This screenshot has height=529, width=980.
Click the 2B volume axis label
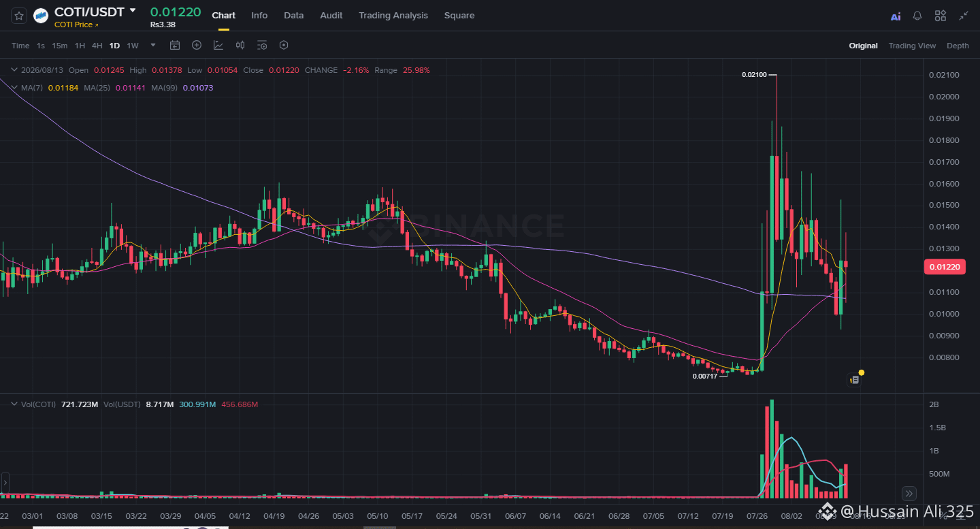coord(934,404)
